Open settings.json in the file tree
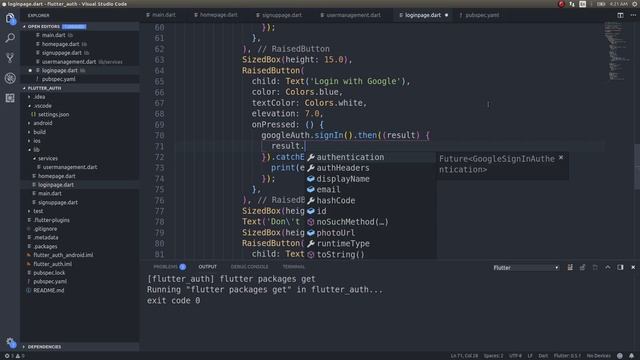The image size is (640, 360). tap(53, 114)
